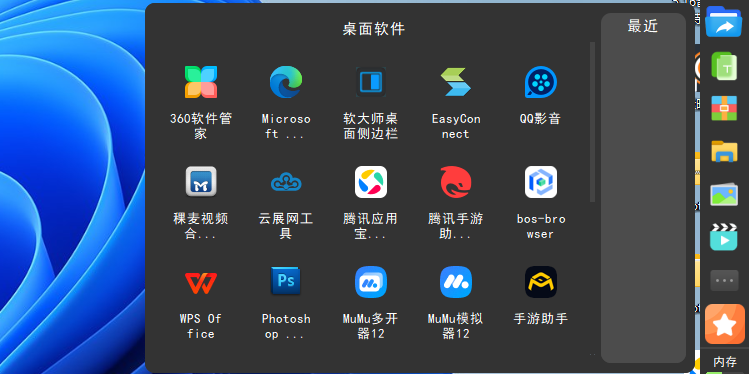Open QQ影音 media player icon

pyautogui.click(x=541, y=82)
